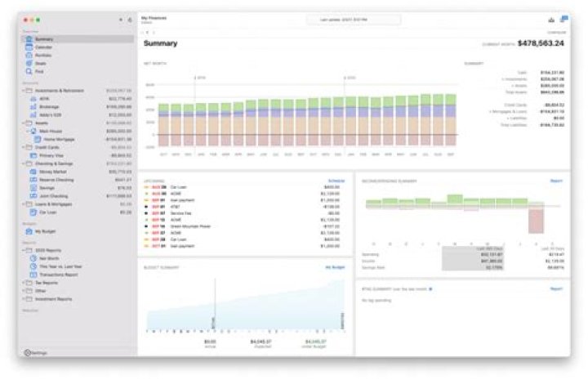Collapse the Investments & Retirement group
588x380 pixels.
point(24,91)
